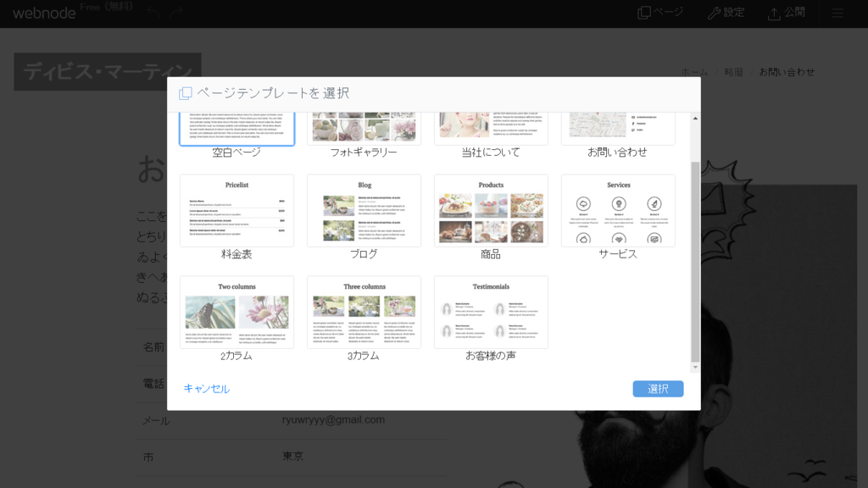Image resolution: width=868 pixels, height=488 pixels.
Task: Click the dialog scrollbar down arrow
Action: tap(695, 368)
